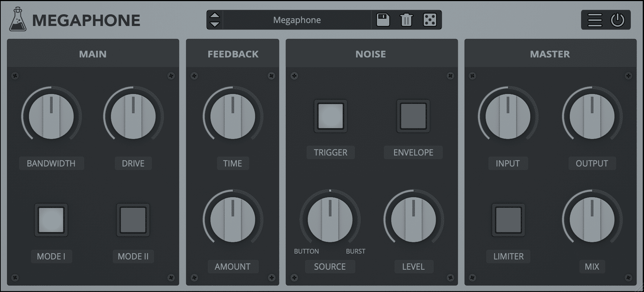Toggle the noise Envelope button
The width and height of the screenshot is (644, 292).
pos(413,116)
